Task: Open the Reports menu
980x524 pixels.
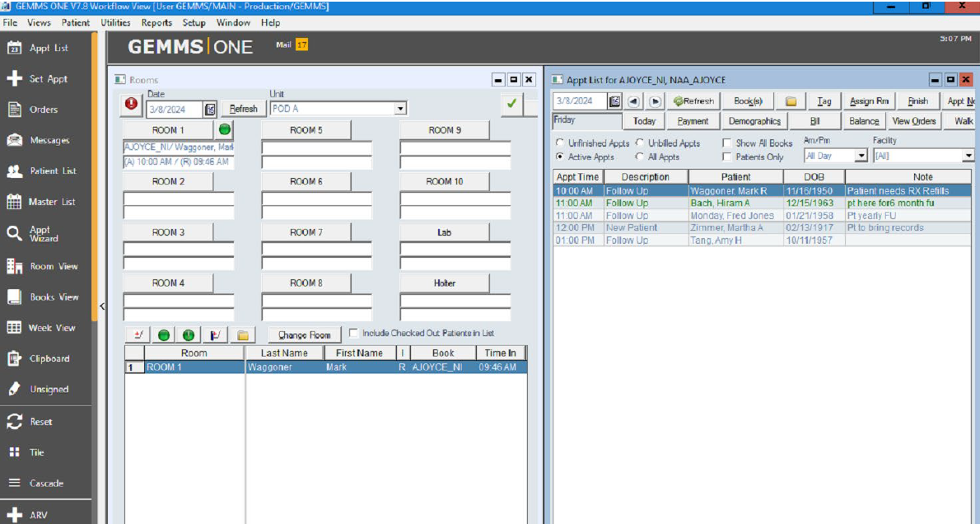Action: [x=156, y=23]
